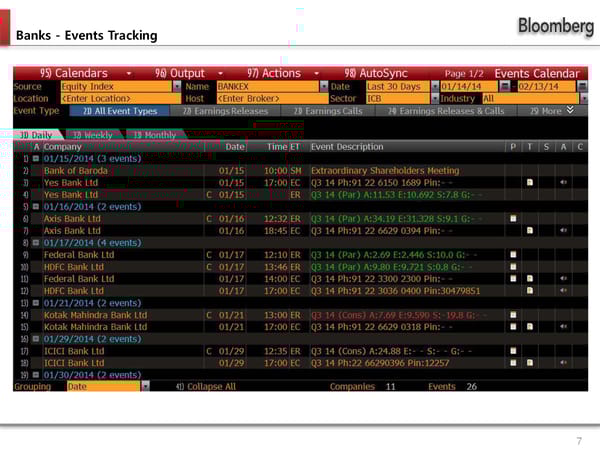This screenshot has height=450, width=600.
Task: Select Earnings Releases filter
Action: 225,111
